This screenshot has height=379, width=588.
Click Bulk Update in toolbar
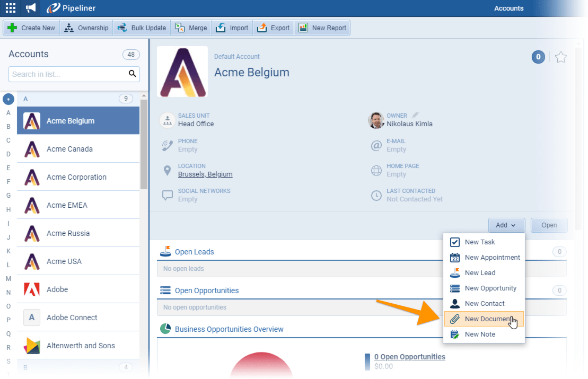tap(142, 28)
